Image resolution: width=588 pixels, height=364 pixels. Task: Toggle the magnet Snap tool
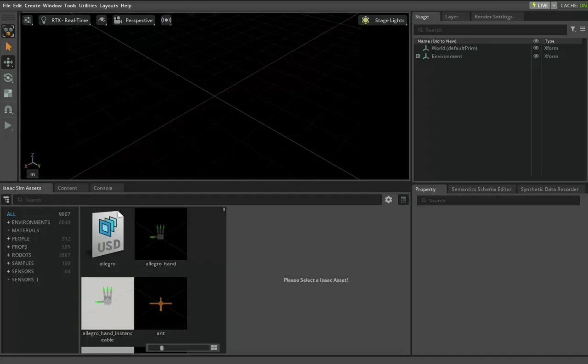click(8, 110)
